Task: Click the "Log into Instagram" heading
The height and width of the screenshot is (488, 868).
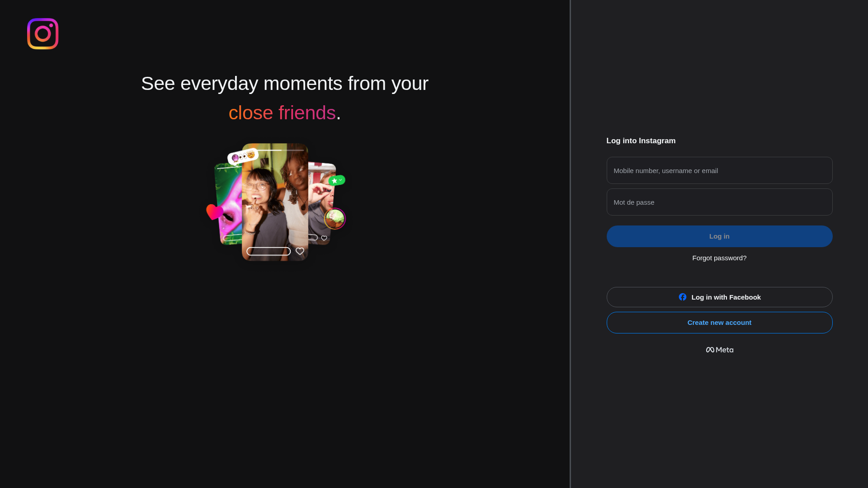Action: 641,141
